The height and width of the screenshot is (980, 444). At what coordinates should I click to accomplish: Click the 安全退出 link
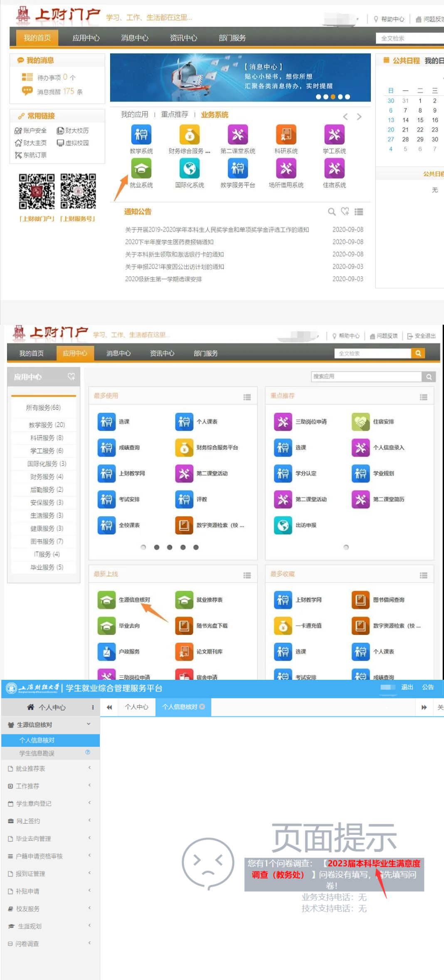tap(422, 336)
